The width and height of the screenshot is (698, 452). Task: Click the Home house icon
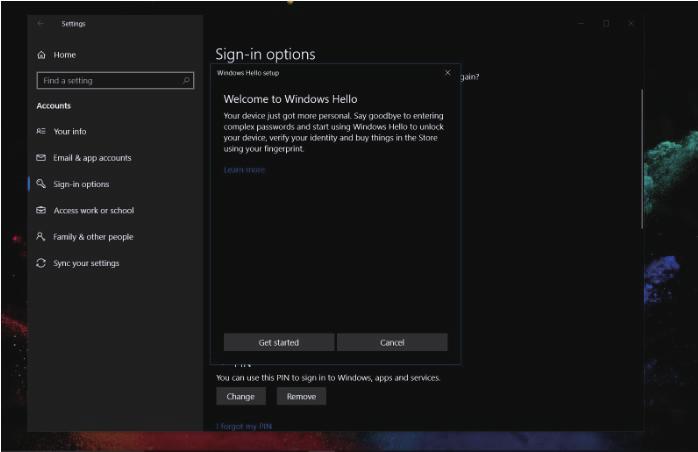41,55
